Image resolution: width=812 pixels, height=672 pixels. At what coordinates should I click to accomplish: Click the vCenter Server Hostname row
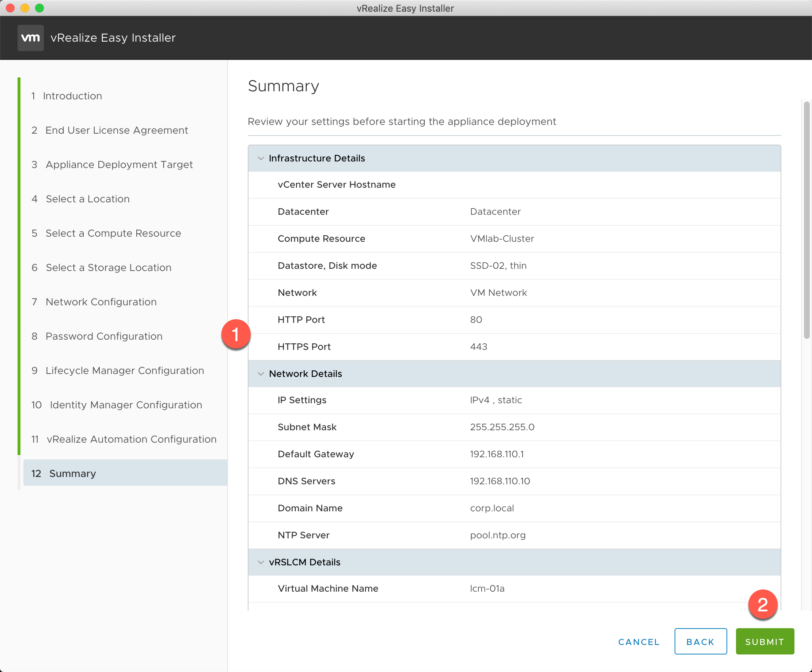514,185
